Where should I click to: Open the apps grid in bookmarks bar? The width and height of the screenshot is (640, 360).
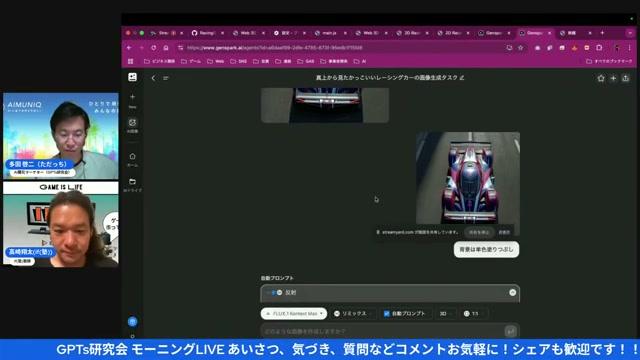(x=131, y=61)
